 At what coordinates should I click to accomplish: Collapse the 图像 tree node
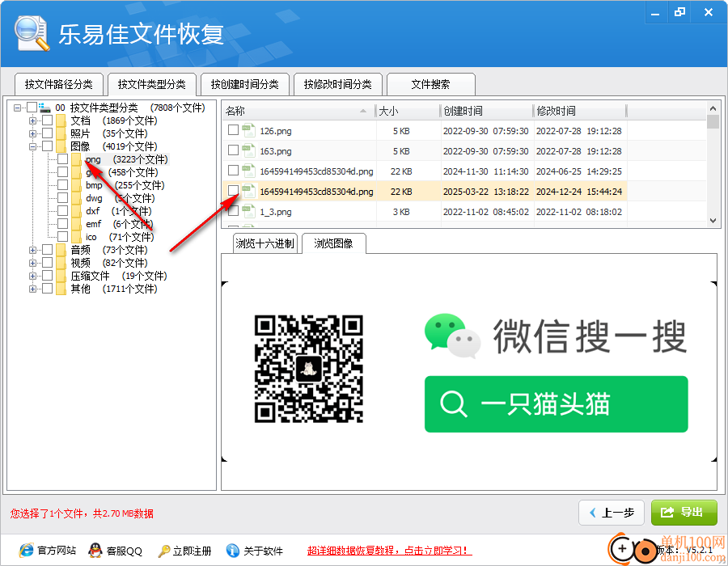point(32,146)
